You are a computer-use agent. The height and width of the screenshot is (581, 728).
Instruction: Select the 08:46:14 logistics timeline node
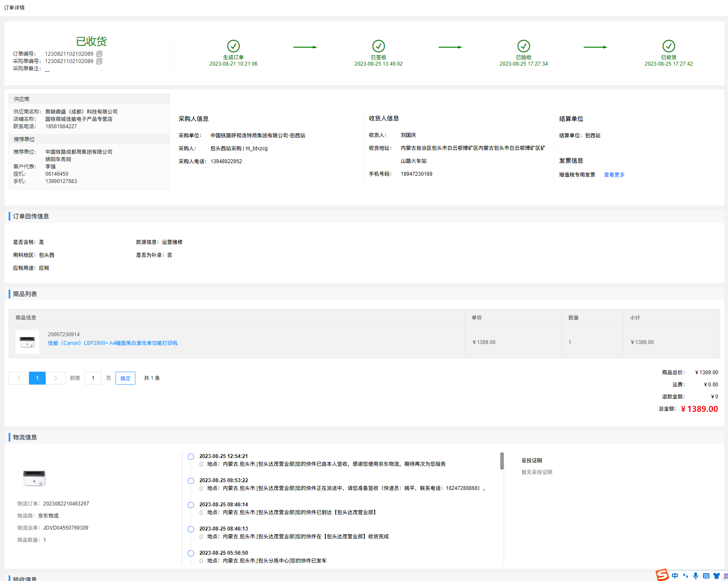click(191, 505)
